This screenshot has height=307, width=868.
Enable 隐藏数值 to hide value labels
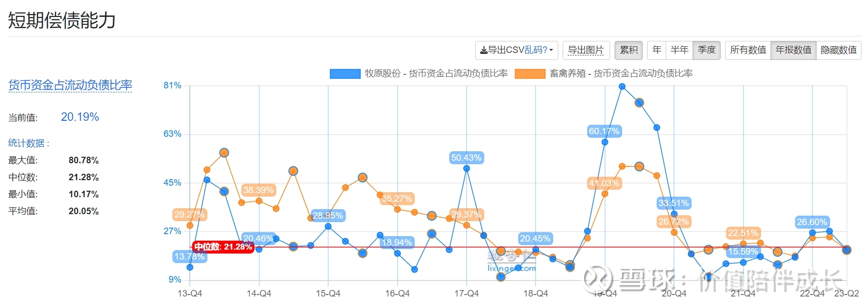840,50
